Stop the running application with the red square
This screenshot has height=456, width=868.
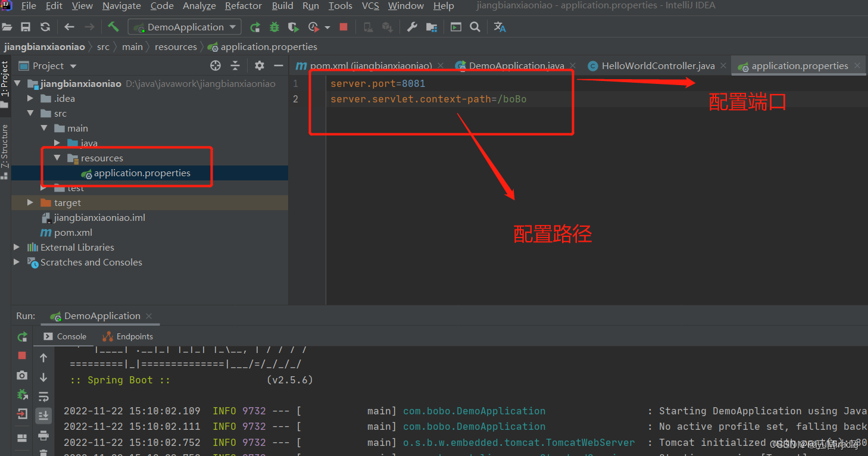tap(343, 27)
